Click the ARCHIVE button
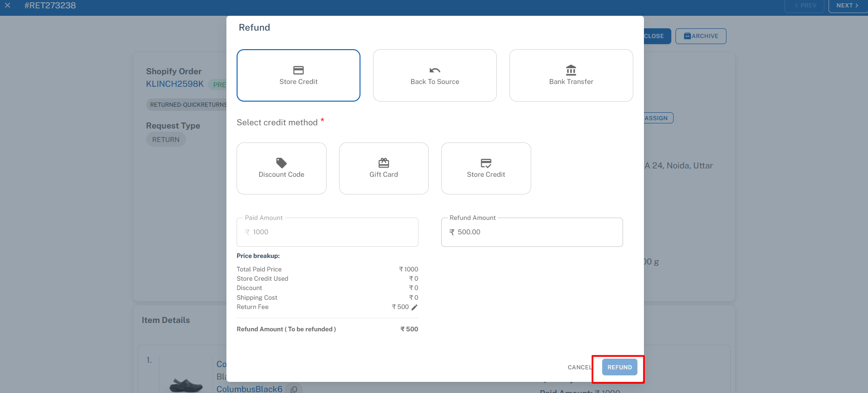Viewport: 868px width, 393px height. (701, 36)
